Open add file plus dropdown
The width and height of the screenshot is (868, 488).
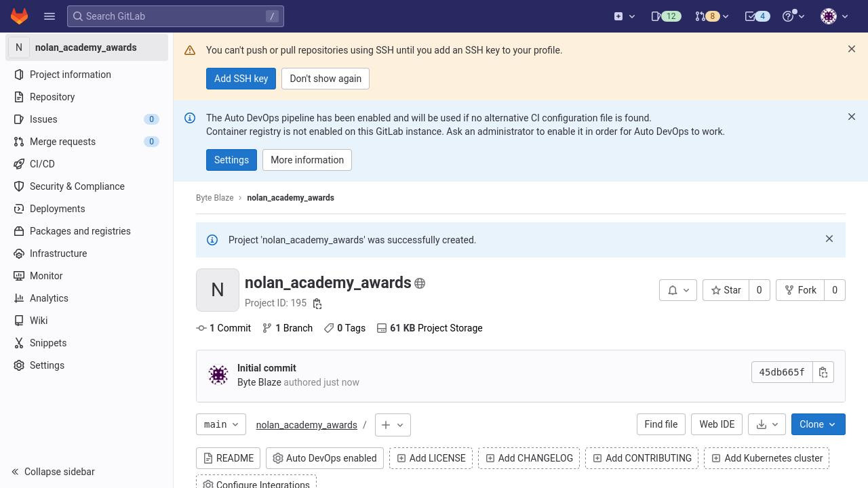tap(393, 425)
